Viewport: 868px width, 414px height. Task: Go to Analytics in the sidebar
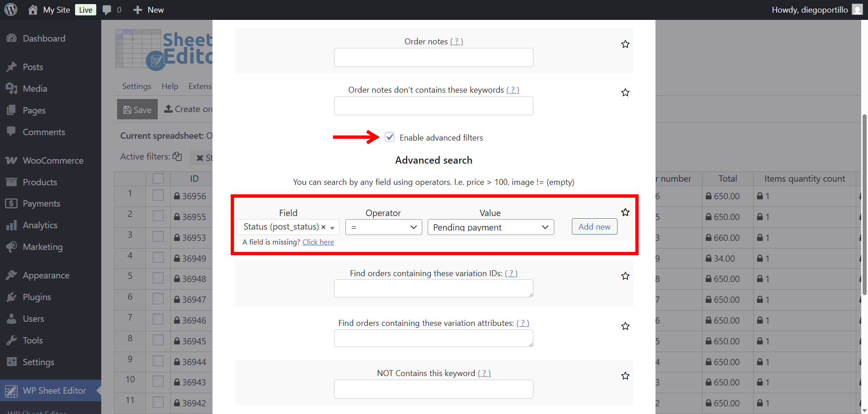click(40, 225)
